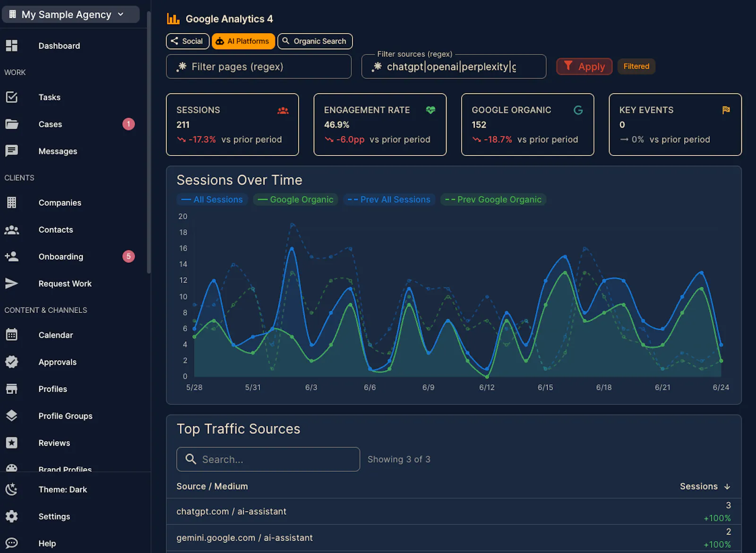Image resolution: width=756 pixels, height=553 pixels.
Task: Click the Dashboard grid icon
Action: (11, 46)
